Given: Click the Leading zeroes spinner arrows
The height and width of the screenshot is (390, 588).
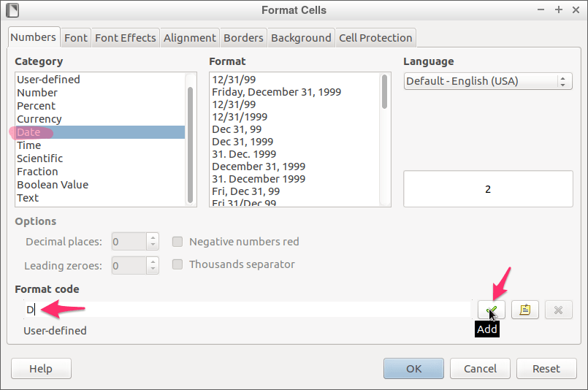Looking at the screenshot, I should click(153, 266).
